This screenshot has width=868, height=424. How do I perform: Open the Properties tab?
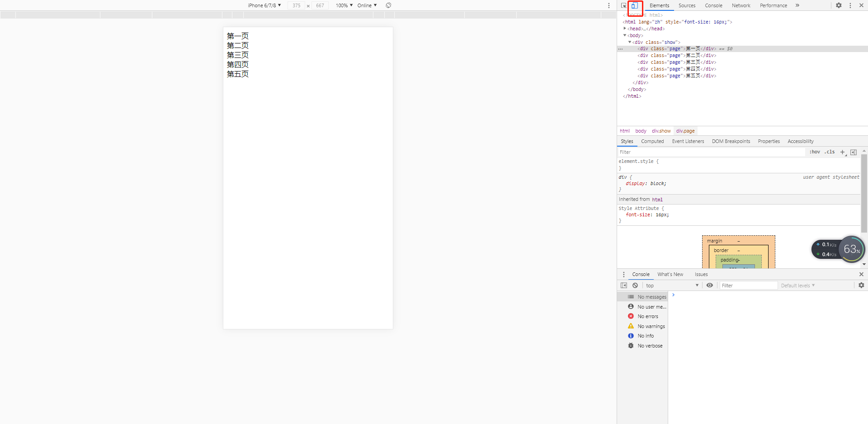click(769, 141)
